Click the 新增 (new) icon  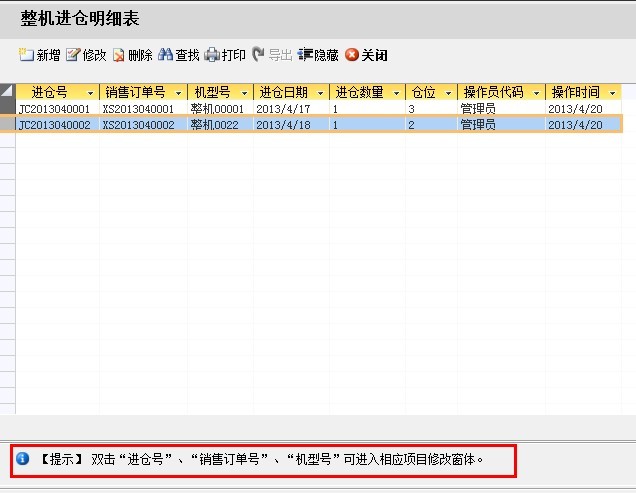pos(26,54)
